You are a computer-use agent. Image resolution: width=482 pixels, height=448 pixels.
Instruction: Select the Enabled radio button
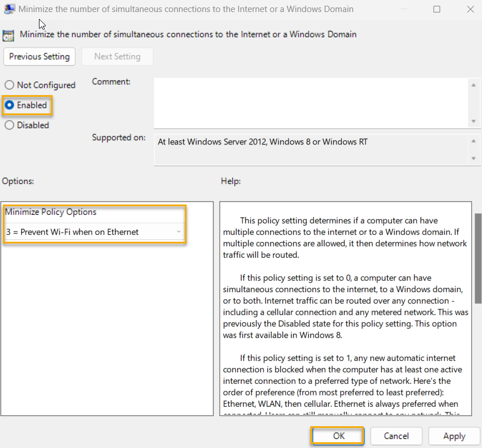[9, 105]
